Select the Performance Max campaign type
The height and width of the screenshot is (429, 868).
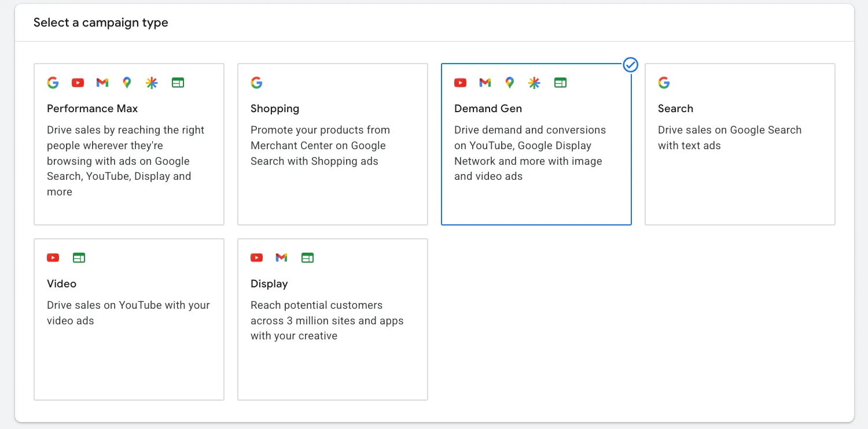[x=129, y=144]
